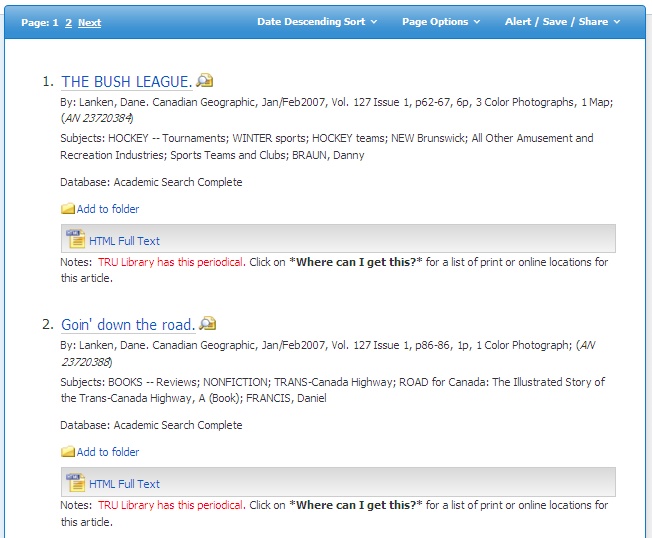652x538 pixels.
Task: Click subject 'TRANS-Canada Highway'
Action: coord(333,382)
